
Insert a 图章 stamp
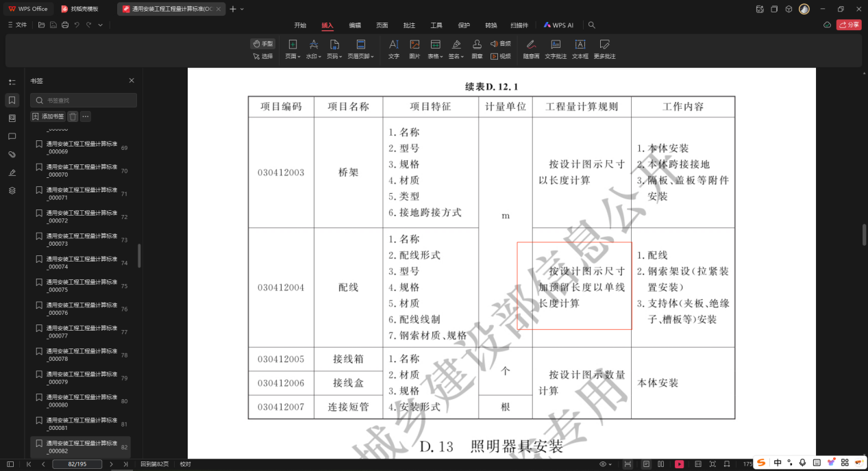[477, 49]
